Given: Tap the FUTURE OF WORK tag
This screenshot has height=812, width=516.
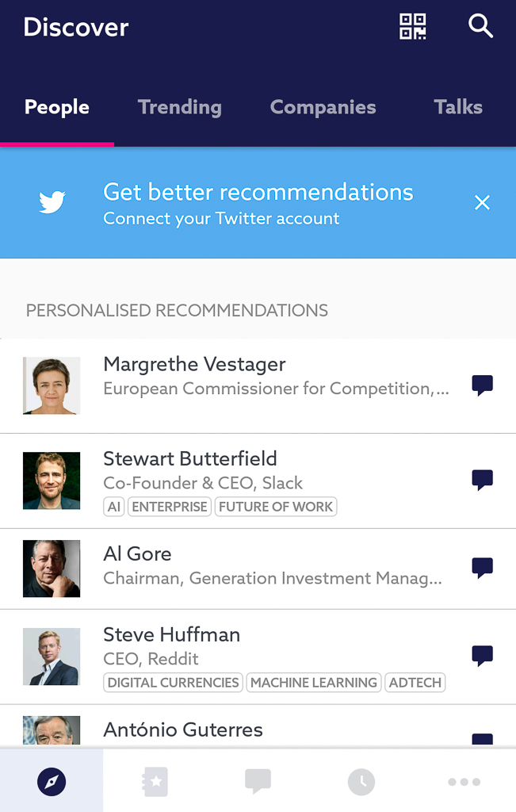Looking at the screenshot, I should click(x=276, y=507).
